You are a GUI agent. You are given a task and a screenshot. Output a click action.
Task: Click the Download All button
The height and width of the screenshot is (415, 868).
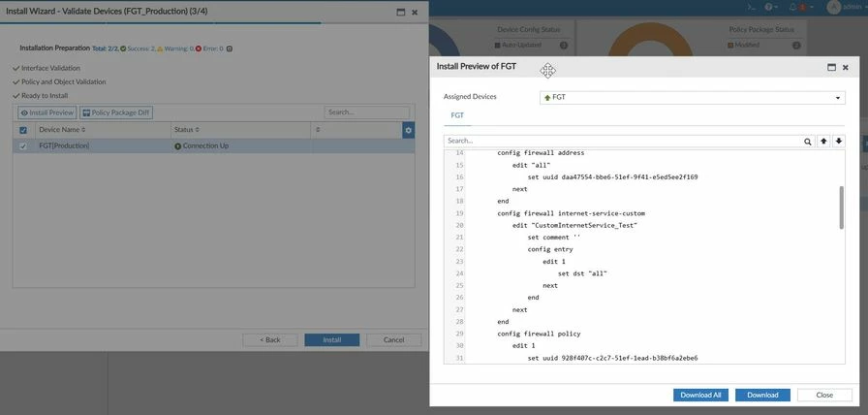point(700,395)
